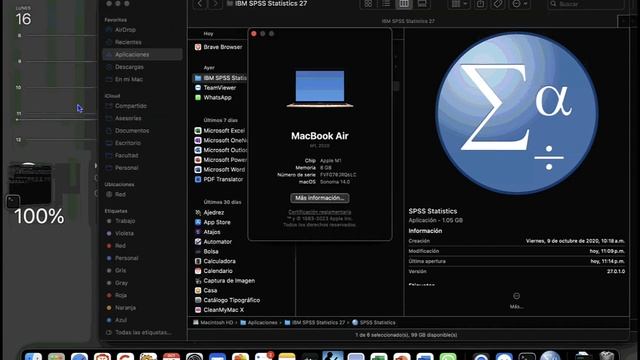
Task: Select App Store app icon
Action: (x=198, y=222)
